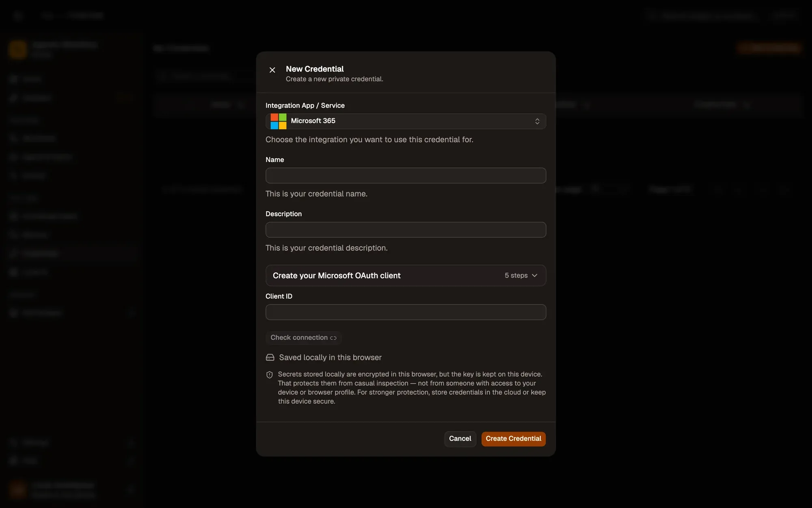This screenshot has width=812, height=508.
Task: Click Create Credential button
Action: [x=514, y=439]
